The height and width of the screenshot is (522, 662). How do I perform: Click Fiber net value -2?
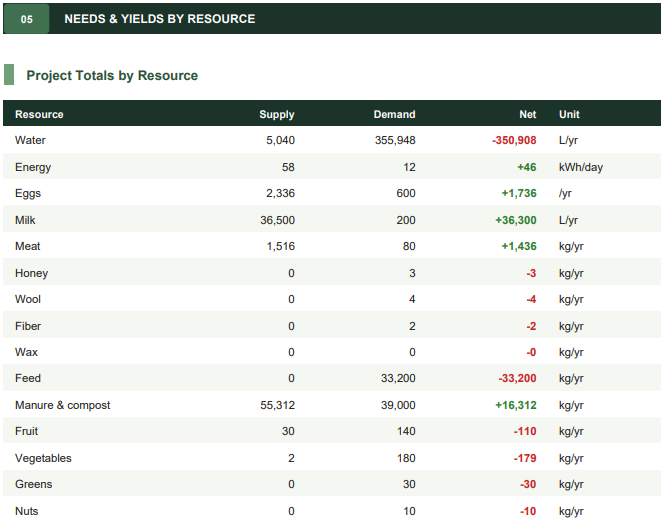[531, 326]
